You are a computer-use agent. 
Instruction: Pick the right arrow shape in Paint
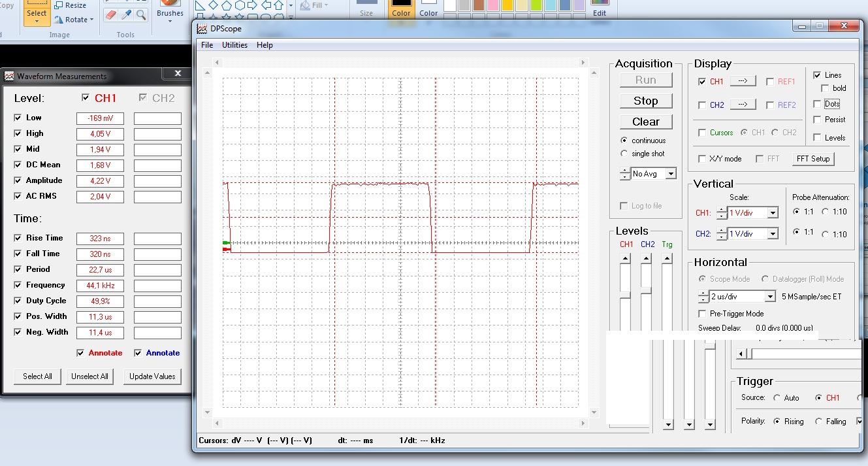[x=253, y=5]
